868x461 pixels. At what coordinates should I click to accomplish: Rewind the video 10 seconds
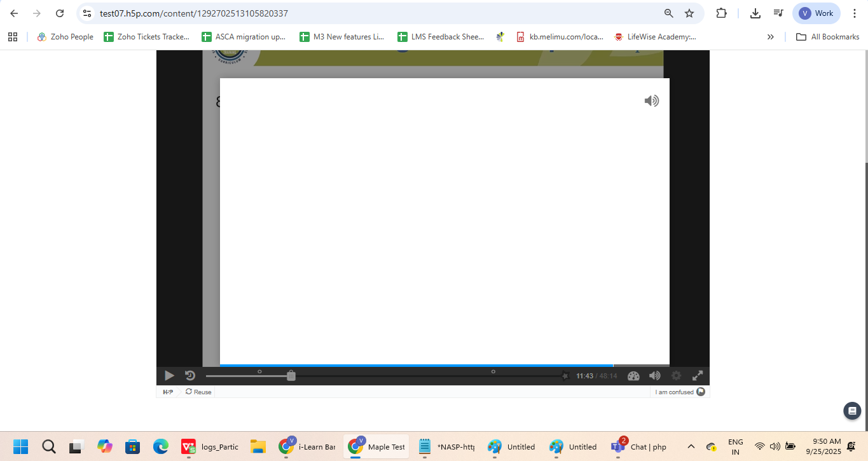189,376
